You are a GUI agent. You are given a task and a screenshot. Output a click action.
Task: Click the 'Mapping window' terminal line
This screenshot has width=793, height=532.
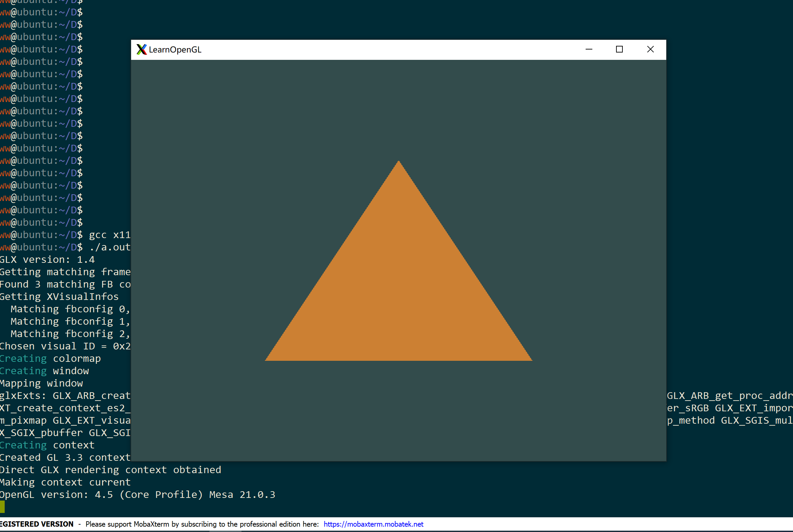click(x=41, y=384)
